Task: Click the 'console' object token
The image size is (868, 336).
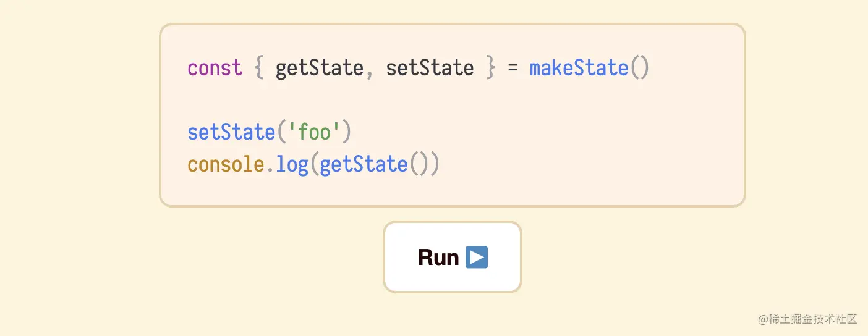Action: [x=226, y=164]
